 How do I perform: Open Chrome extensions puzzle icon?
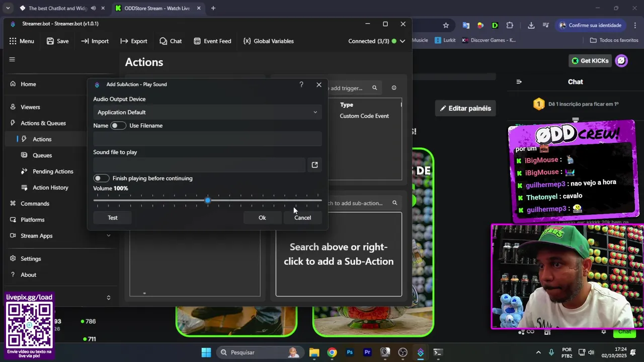point(510,25)
